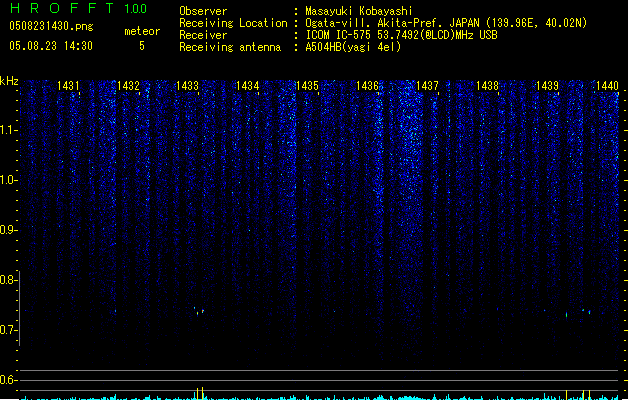Select antenna text A504HB(yagi 4el)
This screenshot has width=629, height=400.
click(x=353, y=47)
